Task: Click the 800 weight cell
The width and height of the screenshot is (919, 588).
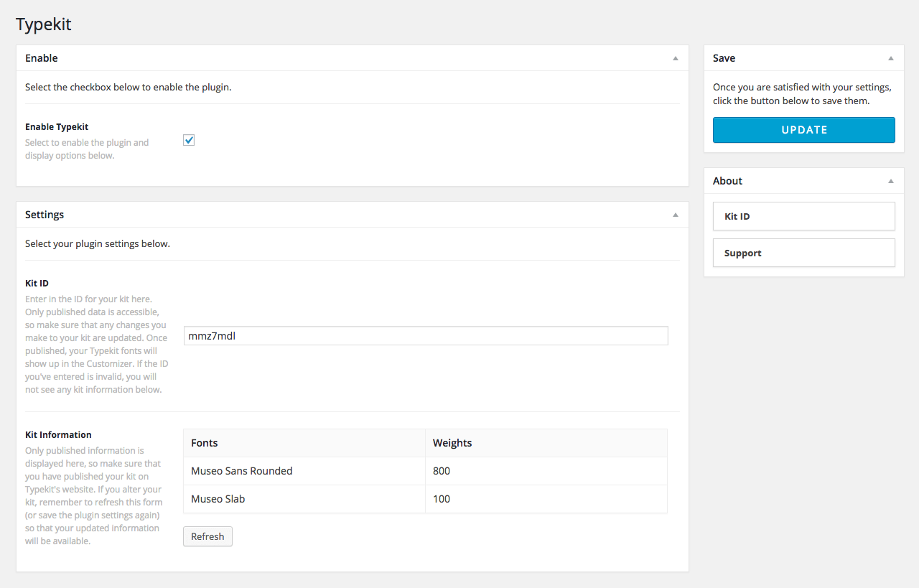Action: (442, 471)
